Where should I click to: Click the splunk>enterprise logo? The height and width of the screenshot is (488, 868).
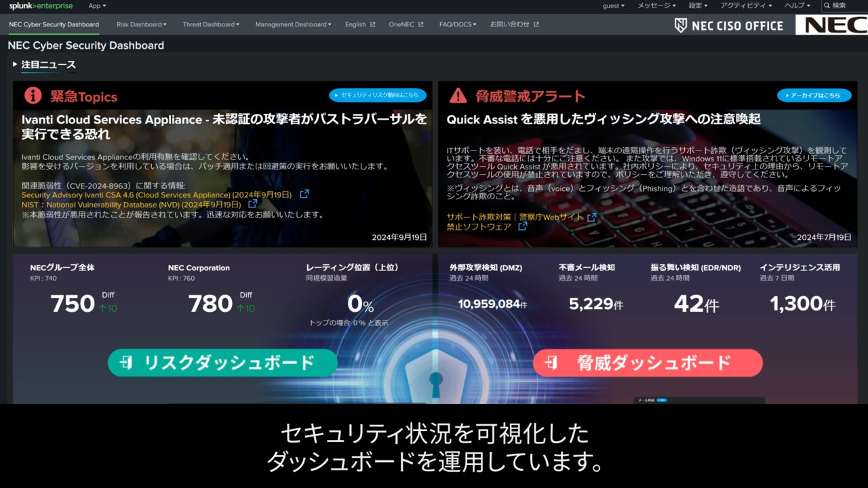(x=41, y=6)
